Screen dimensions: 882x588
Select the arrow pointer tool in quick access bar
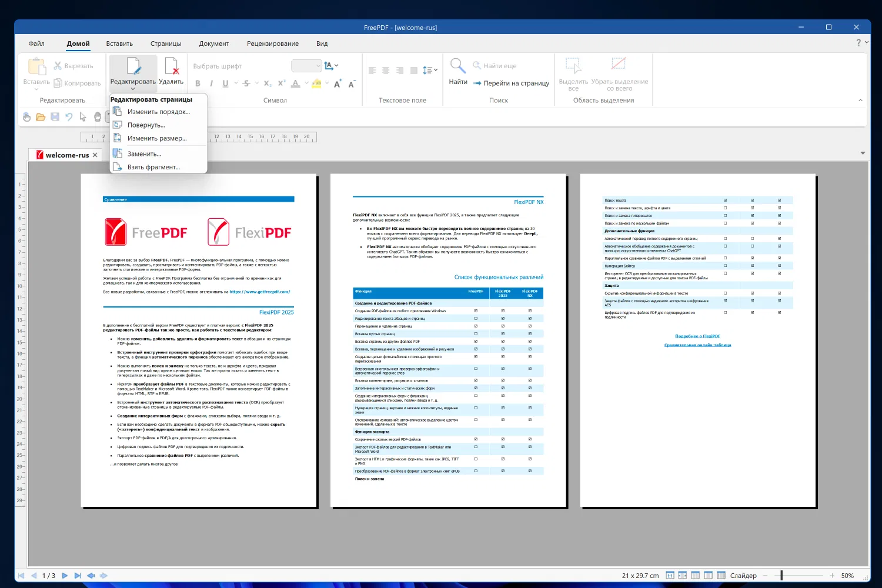[x=83, y=117]
